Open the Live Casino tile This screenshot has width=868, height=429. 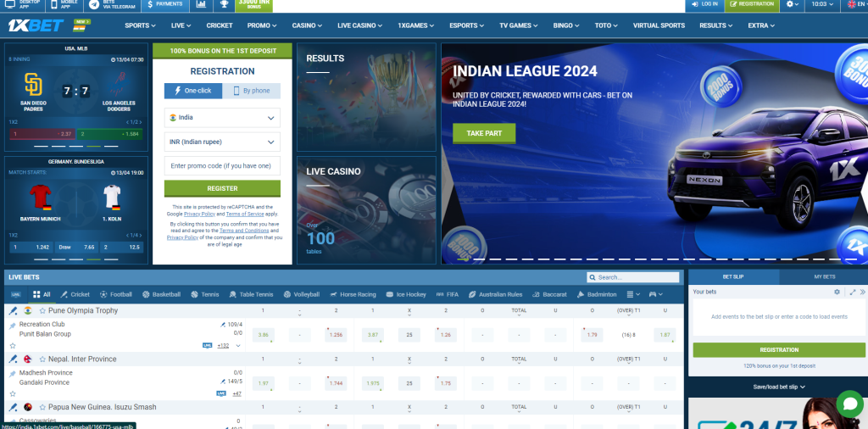(x=366, y=210)
